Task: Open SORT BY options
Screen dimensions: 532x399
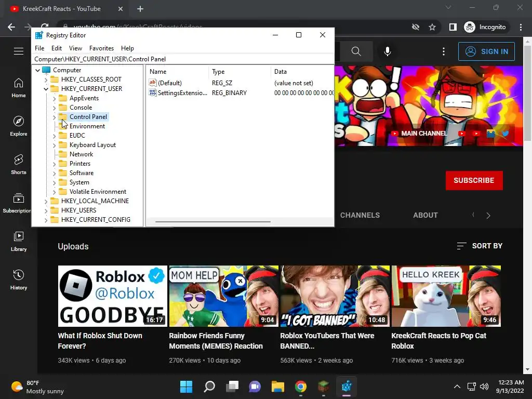Action: [x=480, y=246]
